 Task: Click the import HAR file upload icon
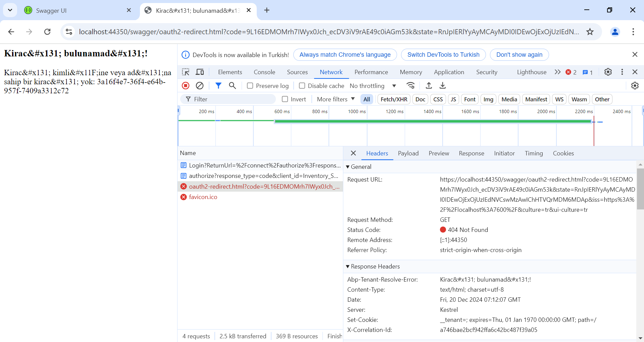tap(429, 86)
